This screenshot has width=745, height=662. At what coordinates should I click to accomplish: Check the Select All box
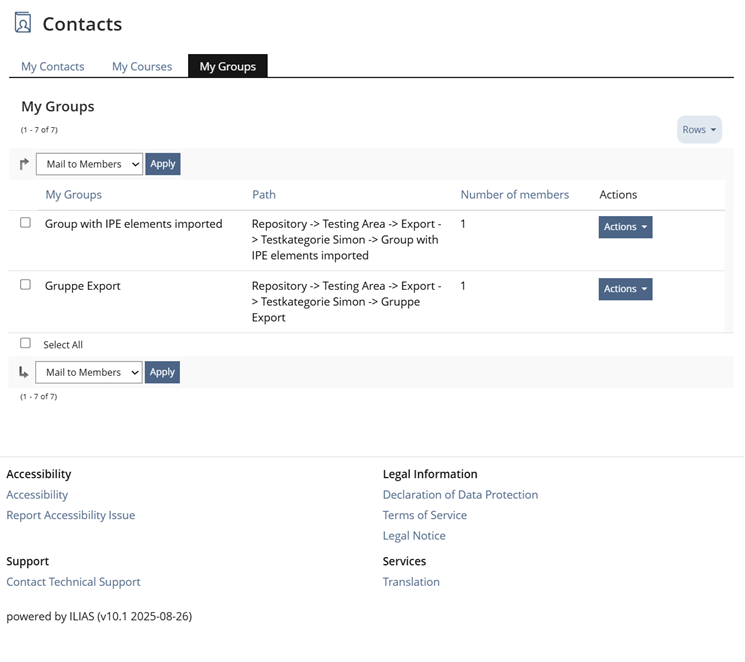(26, 343)
